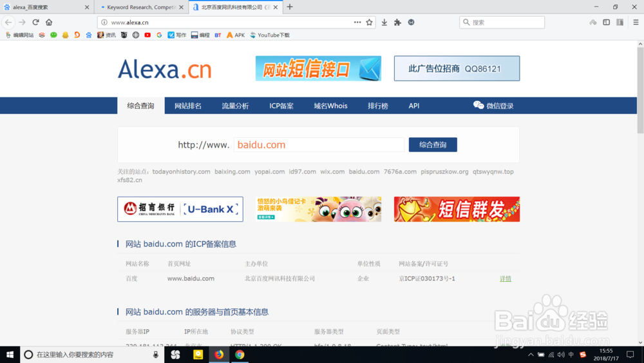The image size is (644, 363).
Task: Open the ICP备案 navigation tab
Action: click(281, 106)
